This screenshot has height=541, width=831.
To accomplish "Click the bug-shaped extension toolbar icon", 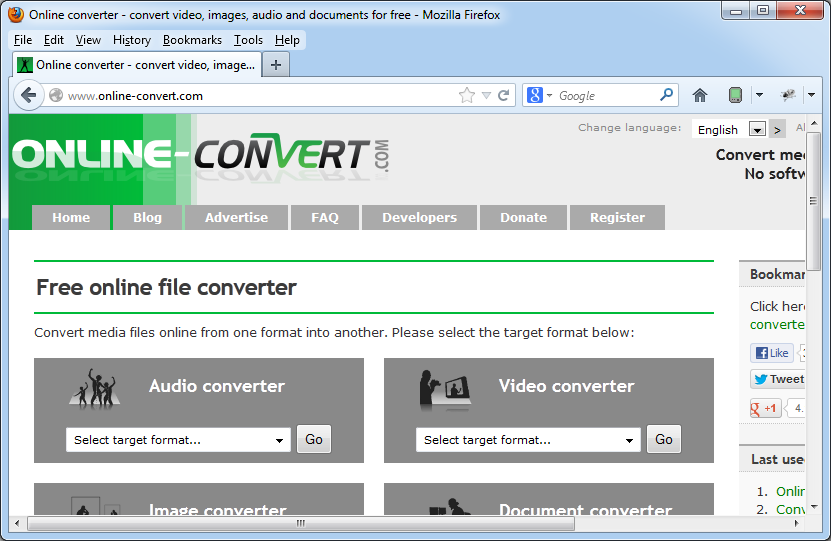I will [x=788, y=95].
